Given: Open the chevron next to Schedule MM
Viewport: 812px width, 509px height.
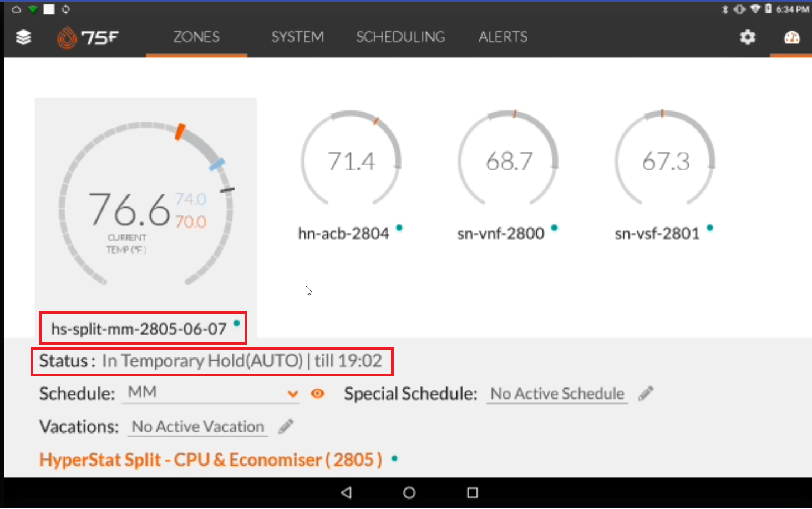Looking at the screenshot, I should pos(292,394).
